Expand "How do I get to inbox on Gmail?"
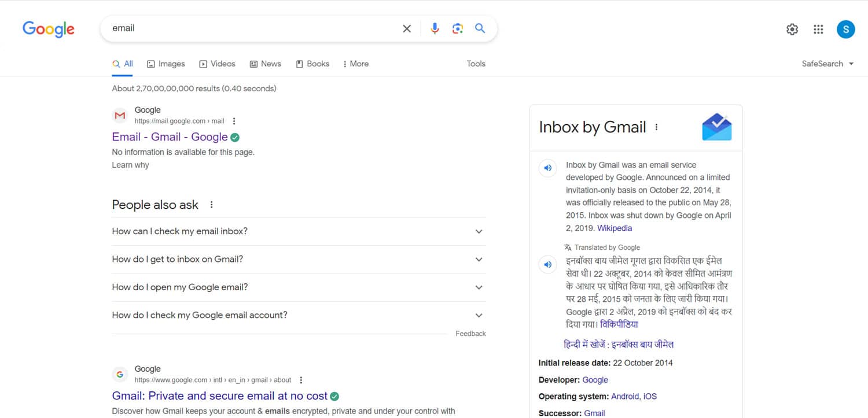The image size is (868, 418). pos(299,260)
